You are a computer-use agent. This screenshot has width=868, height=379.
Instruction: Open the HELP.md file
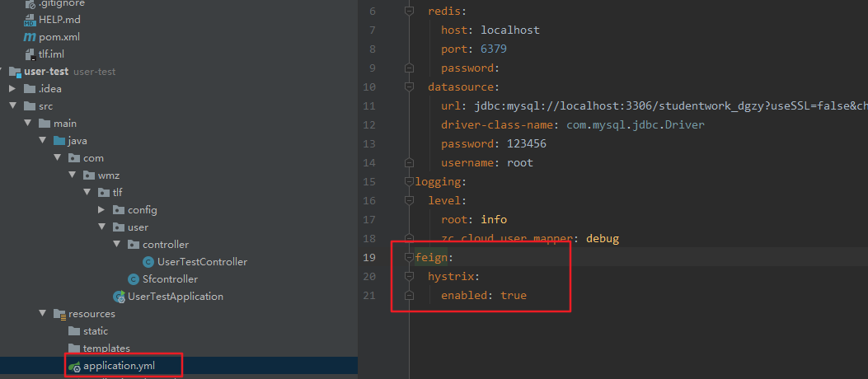[60, 20]
